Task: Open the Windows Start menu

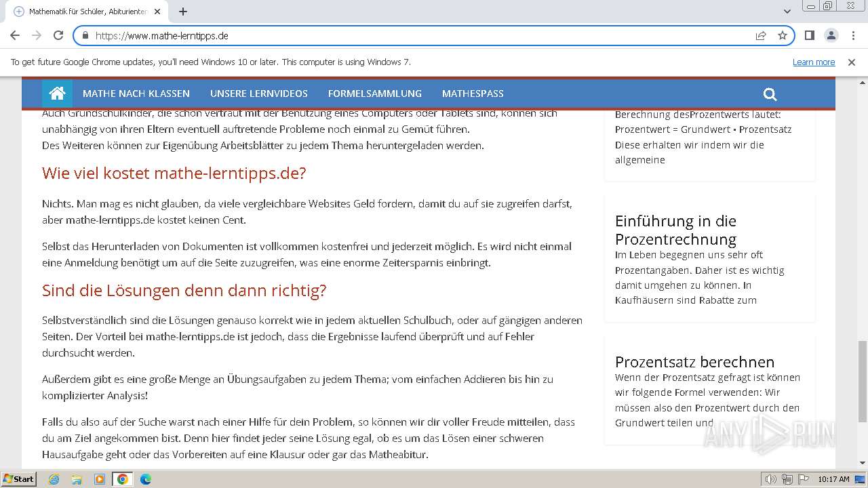Action: [18, 479]
